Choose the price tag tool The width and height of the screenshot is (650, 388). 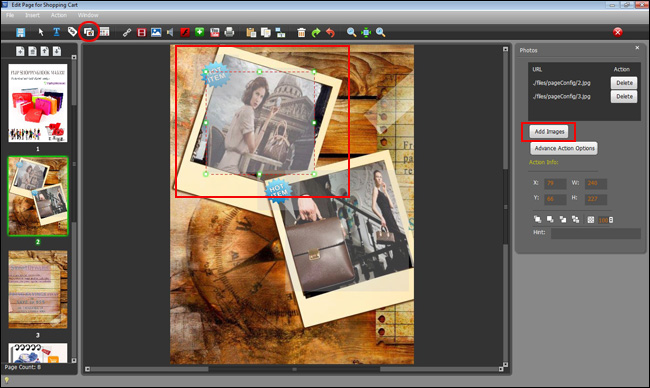(x=72, y=32)
